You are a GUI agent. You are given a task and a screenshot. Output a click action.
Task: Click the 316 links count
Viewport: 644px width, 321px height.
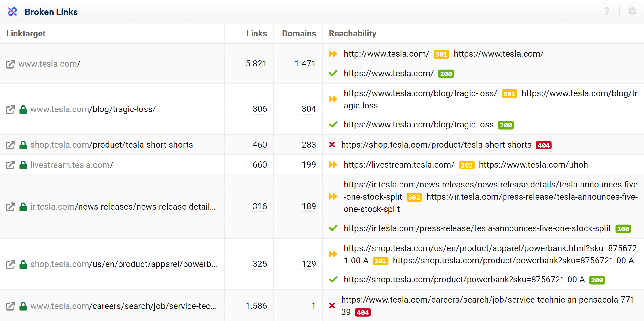click(x=260, y=206)
